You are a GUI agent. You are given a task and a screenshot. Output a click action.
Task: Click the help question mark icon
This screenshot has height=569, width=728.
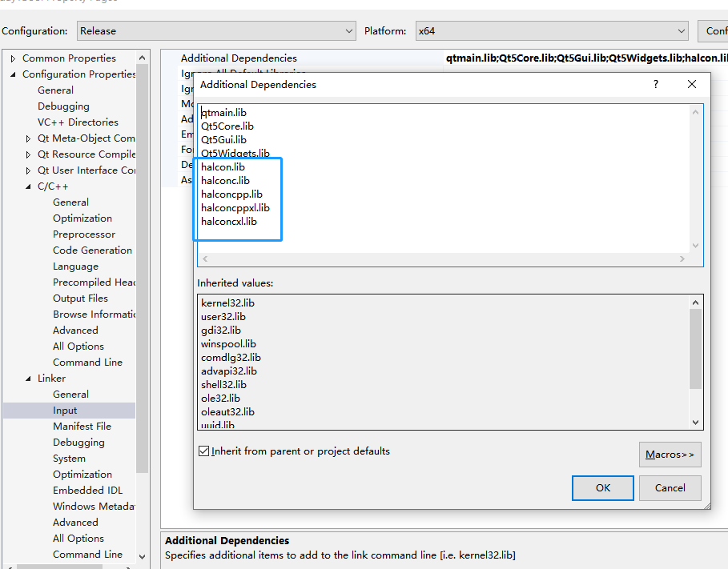[654, 84]
